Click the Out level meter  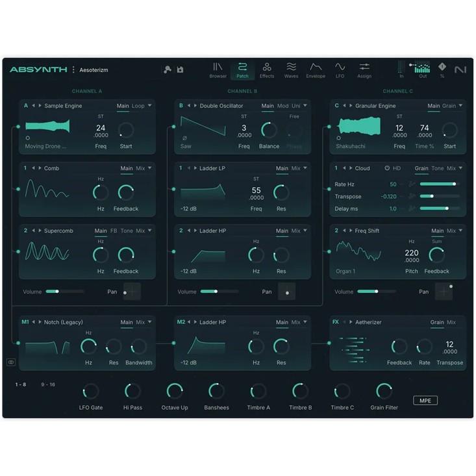pos(423,70)
